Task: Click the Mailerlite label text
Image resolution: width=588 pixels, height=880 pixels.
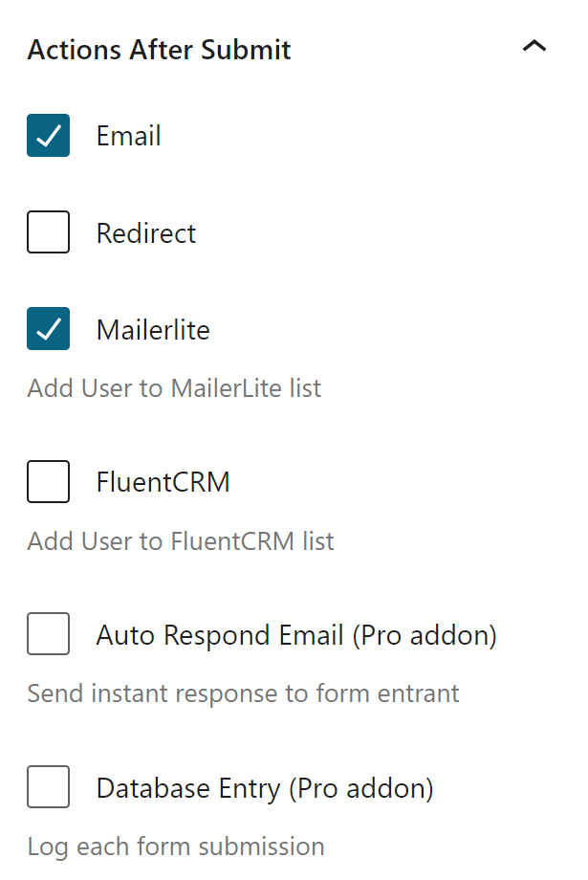Action: (x=153, y=330)
